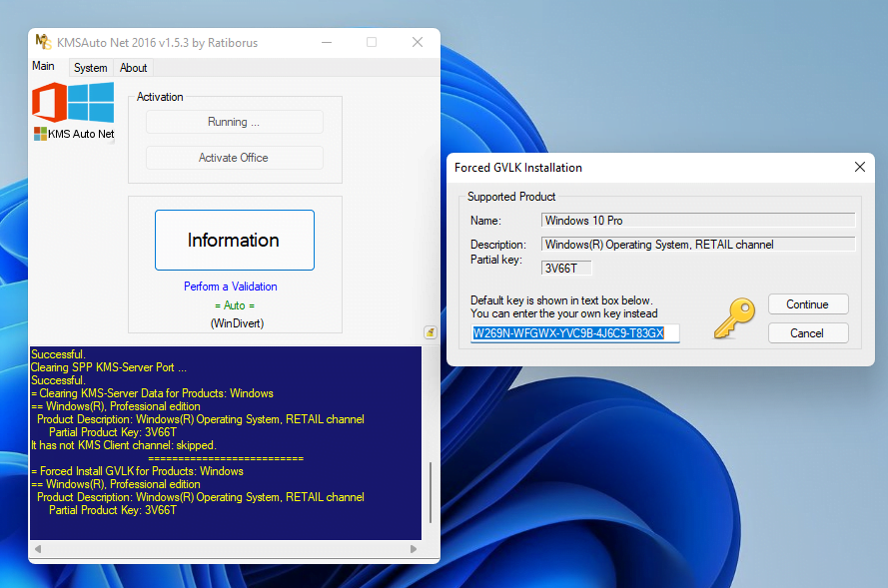Click the Windows 10 Pro name field

[697, 221]
